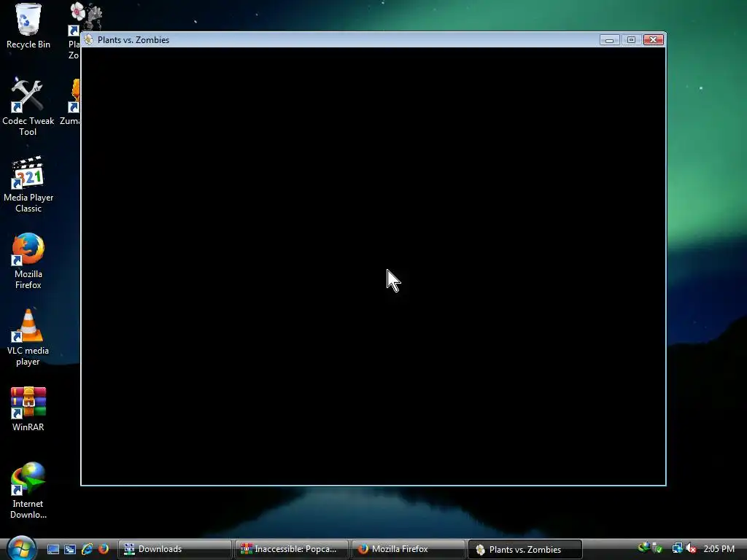The height and width of the screenshot is (560, 747).
Task: Select Media Player Classic desktop shortcut
Action: [x=28, y=184]
